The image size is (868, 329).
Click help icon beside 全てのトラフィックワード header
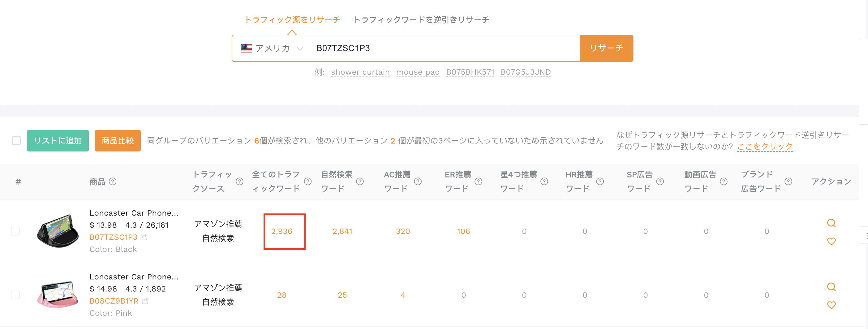[x=308, y=182]
